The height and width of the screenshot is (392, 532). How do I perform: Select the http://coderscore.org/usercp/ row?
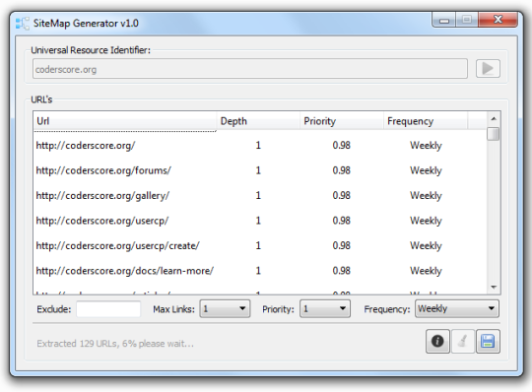[x=260, y=221]
